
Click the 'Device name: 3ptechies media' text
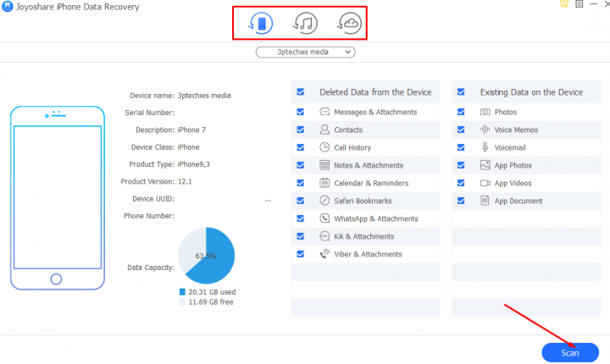coord(180,96)
